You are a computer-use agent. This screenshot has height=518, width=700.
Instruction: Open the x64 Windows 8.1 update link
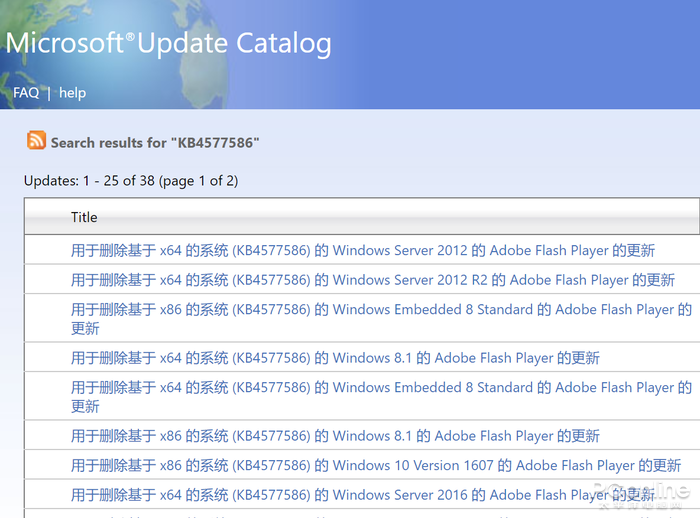335,358
